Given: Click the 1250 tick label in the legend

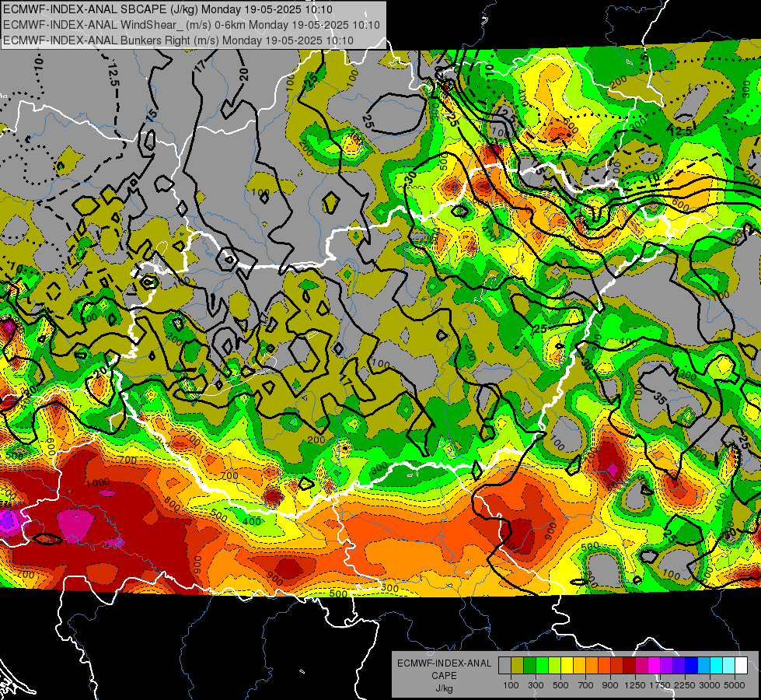Looking at the screenshot, I should tap(635, 685).
